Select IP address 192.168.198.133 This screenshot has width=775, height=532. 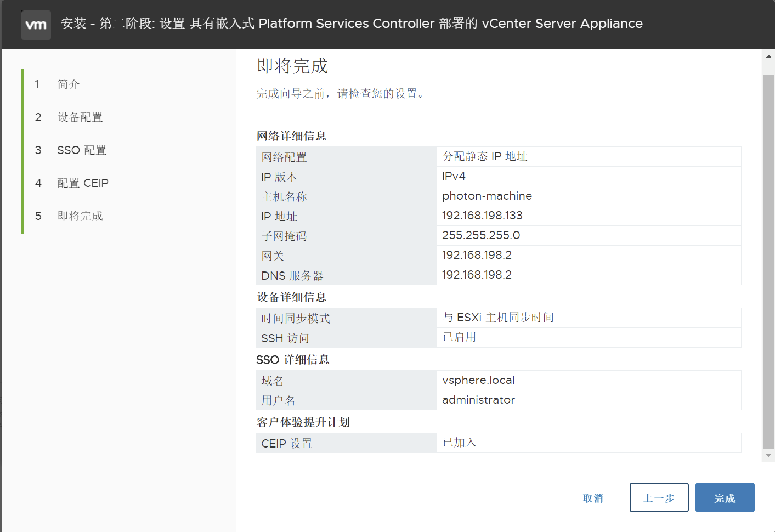482,216
